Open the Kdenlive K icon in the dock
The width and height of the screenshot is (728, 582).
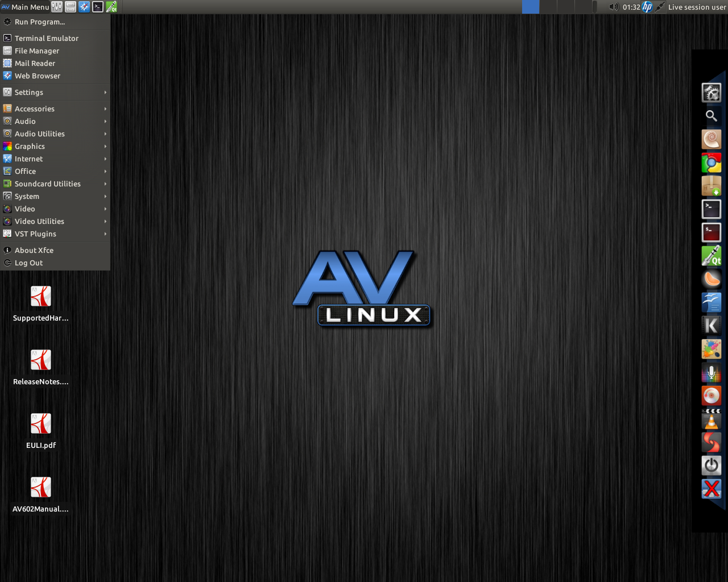(712, 326)
